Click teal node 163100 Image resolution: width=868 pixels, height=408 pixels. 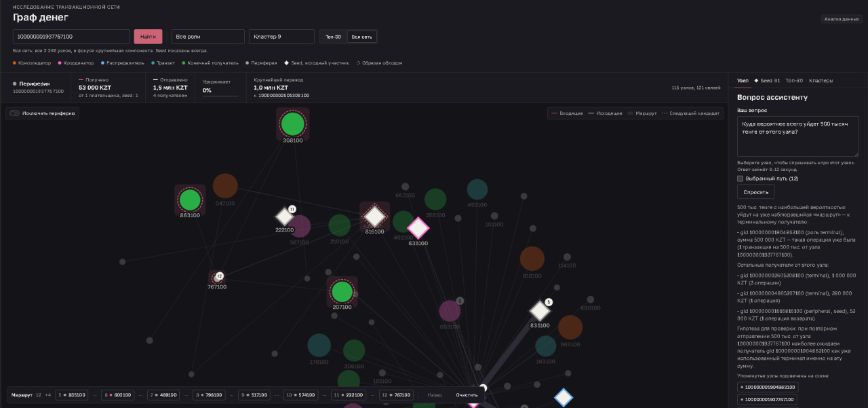tap(546, 346)
